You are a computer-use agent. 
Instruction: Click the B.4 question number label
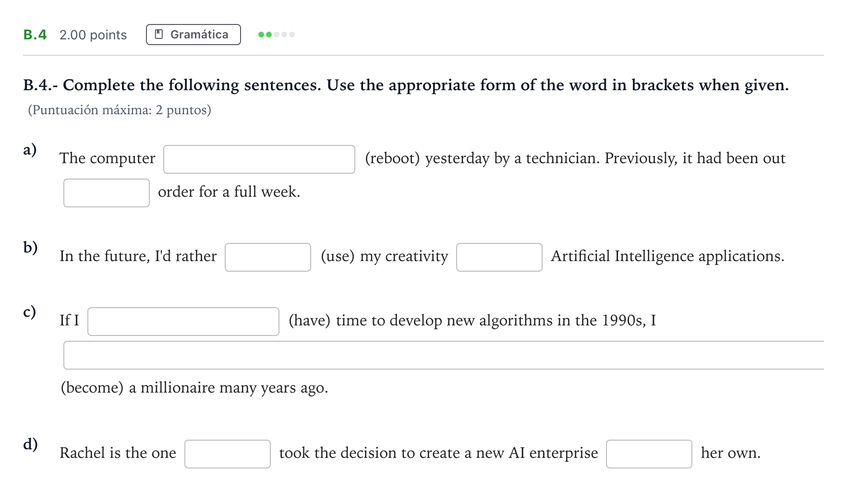click(35, 35)
